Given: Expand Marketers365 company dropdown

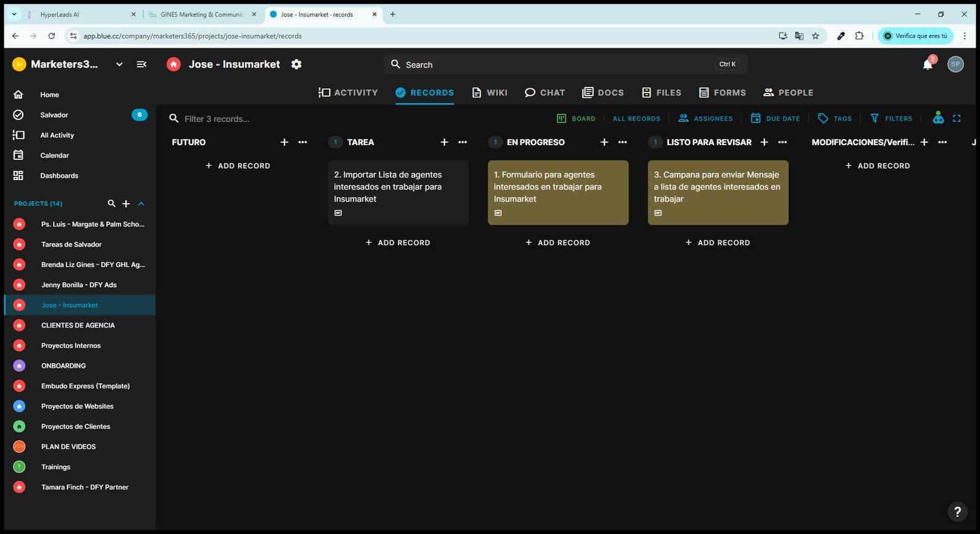Looking at the screenshot, I should coord(119,64).
